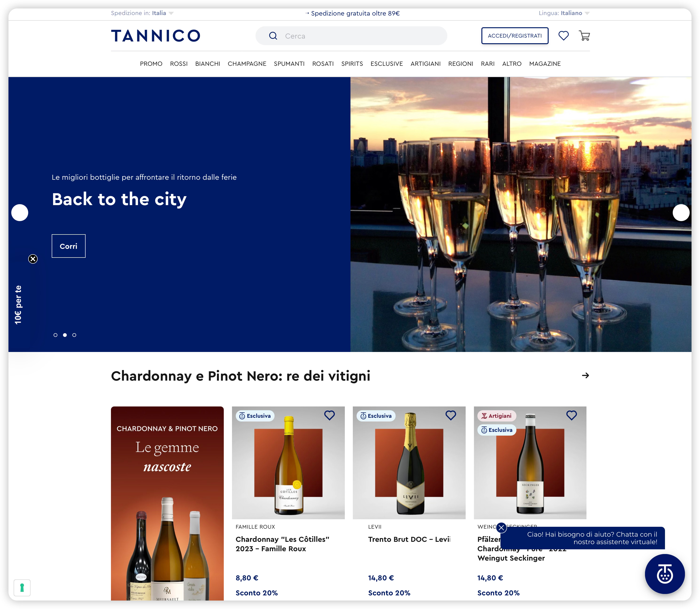Click the ACCEDI/REGISTRATI button
700x609 pixels.
[x=514, y=36]
